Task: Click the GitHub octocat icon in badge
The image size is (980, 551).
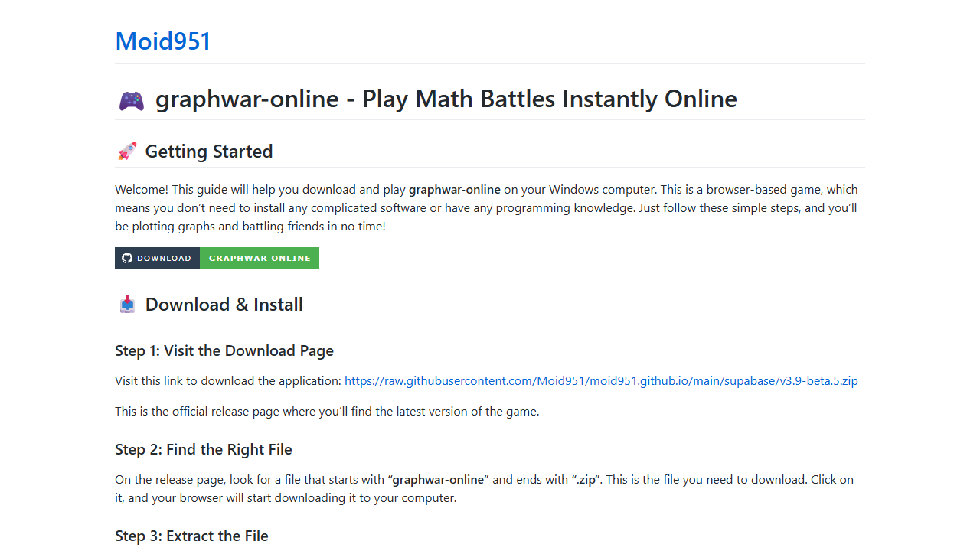Action: [127, 258]
